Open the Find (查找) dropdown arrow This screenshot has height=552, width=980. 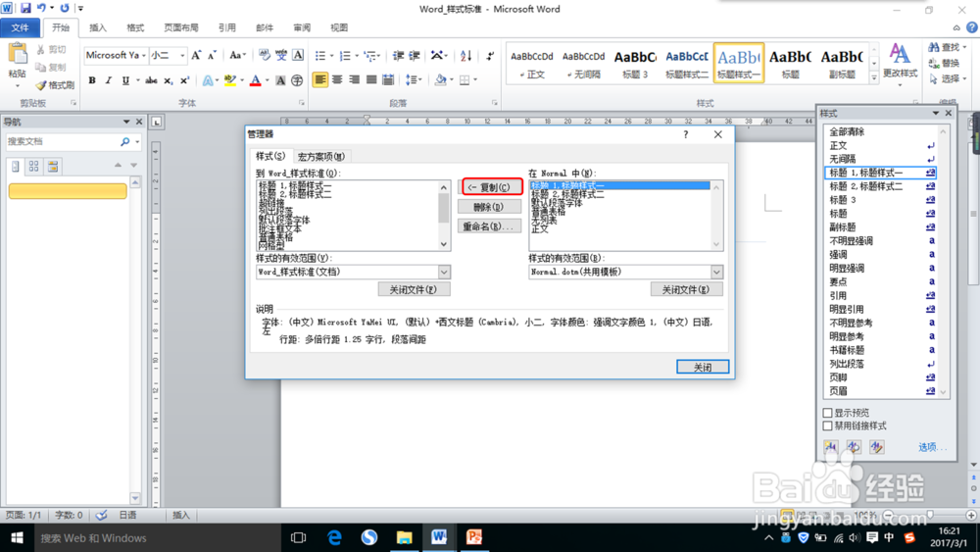click(964, 47)
